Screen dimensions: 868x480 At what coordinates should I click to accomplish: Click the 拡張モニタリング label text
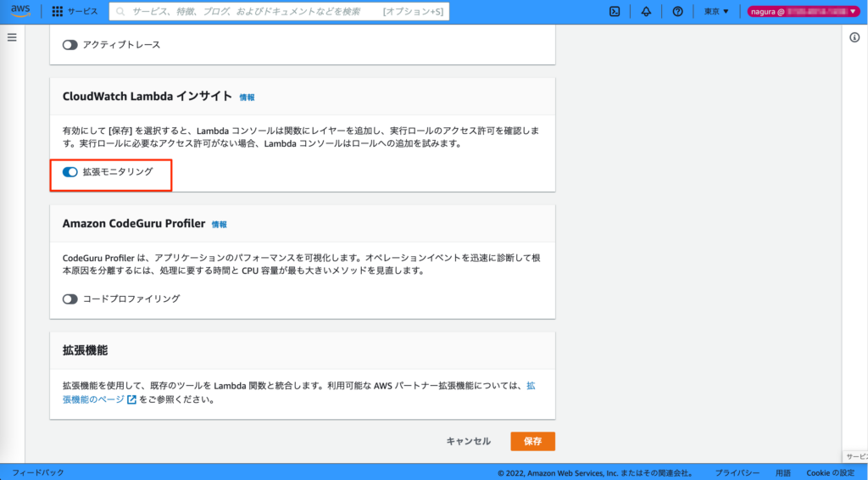click(118, 172)
